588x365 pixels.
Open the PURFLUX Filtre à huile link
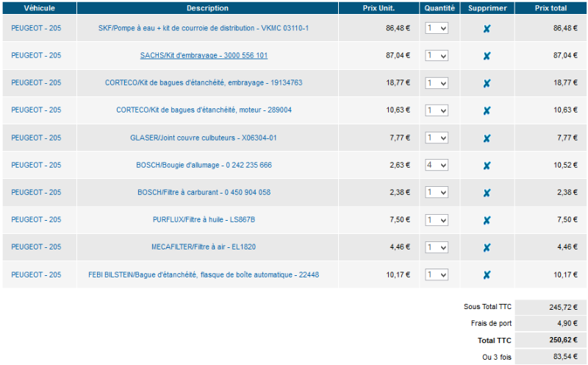204,220
